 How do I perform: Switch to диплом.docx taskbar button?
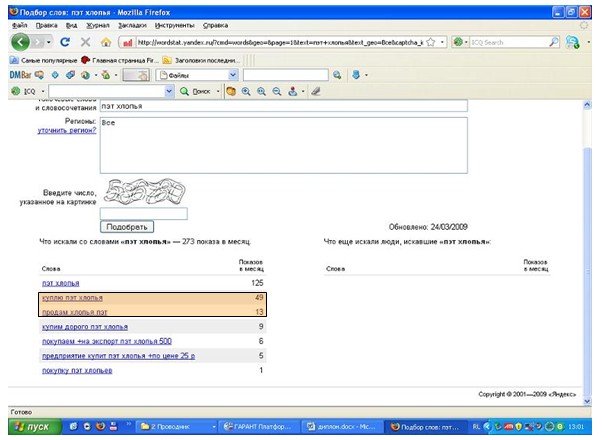[343, 427]
